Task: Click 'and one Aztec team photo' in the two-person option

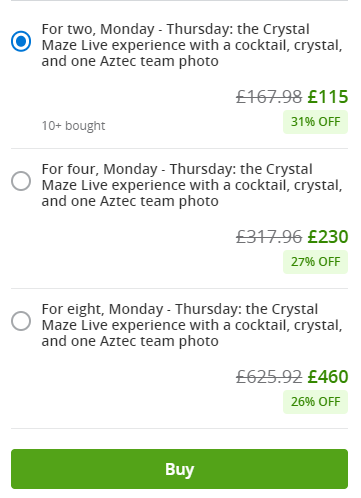Action: pos(130,61)
